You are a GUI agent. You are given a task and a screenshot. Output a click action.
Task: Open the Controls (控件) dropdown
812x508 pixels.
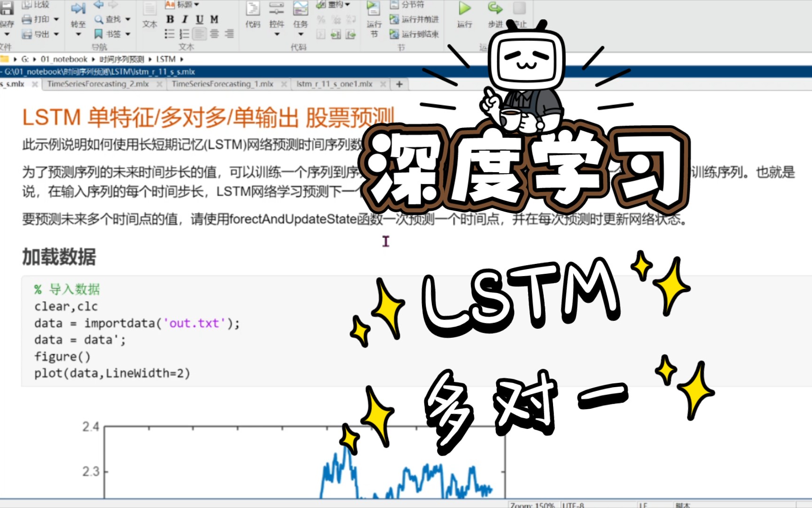tap(277, 26)
